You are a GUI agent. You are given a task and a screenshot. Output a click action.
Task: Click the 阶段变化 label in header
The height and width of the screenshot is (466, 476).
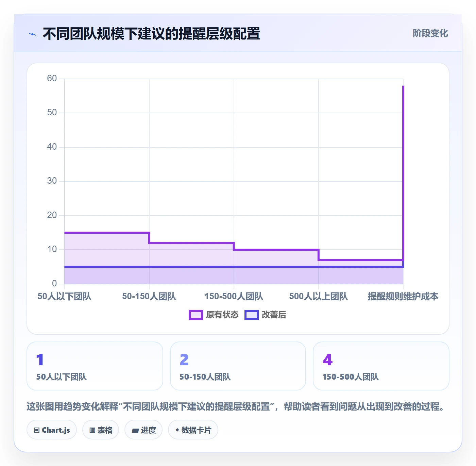430,33
